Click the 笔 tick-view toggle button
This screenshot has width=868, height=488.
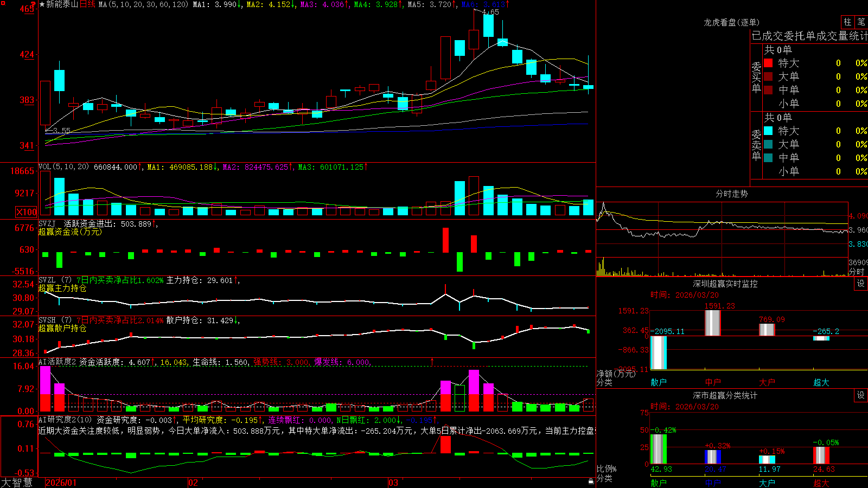tap(861, 22)
